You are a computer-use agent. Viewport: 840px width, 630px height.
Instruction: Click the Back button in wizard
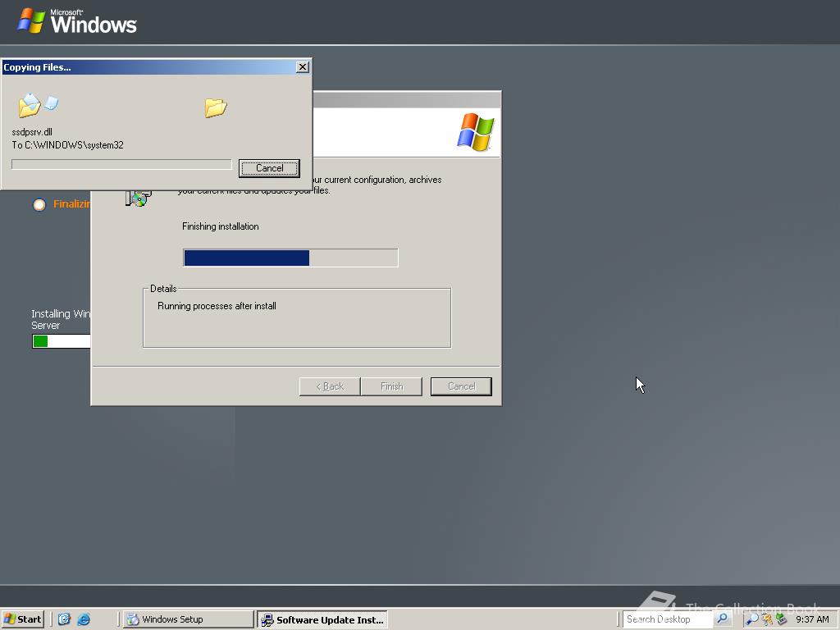tap(330, 386)
